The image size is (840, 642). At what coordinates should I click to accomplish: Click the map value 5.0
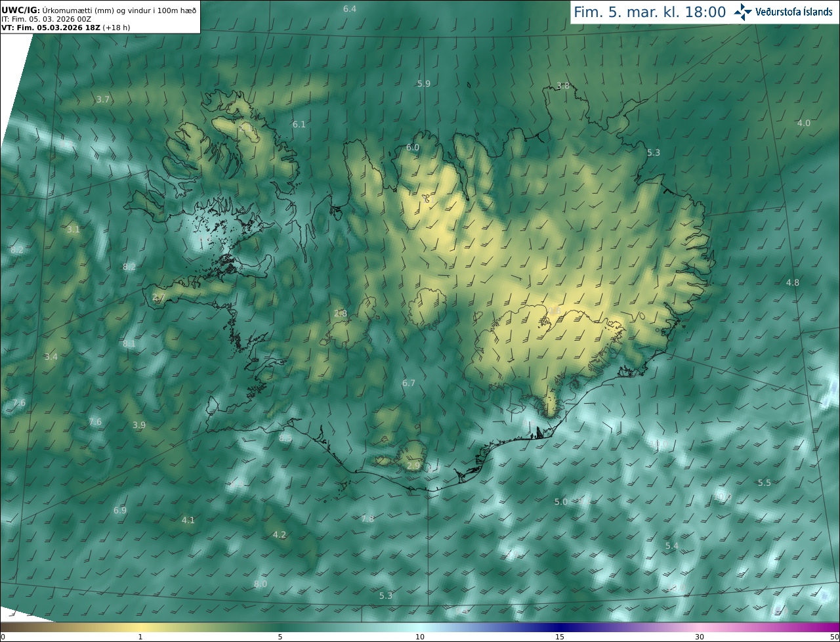[561, 502]
